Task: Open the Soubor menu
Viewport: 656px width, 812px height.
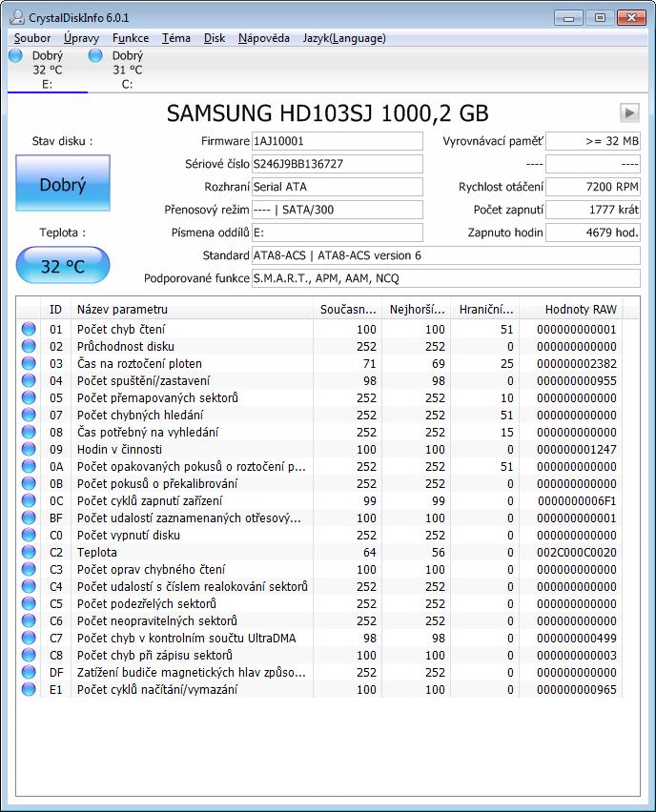Action: pyautogui.click(x=32, y=38)
